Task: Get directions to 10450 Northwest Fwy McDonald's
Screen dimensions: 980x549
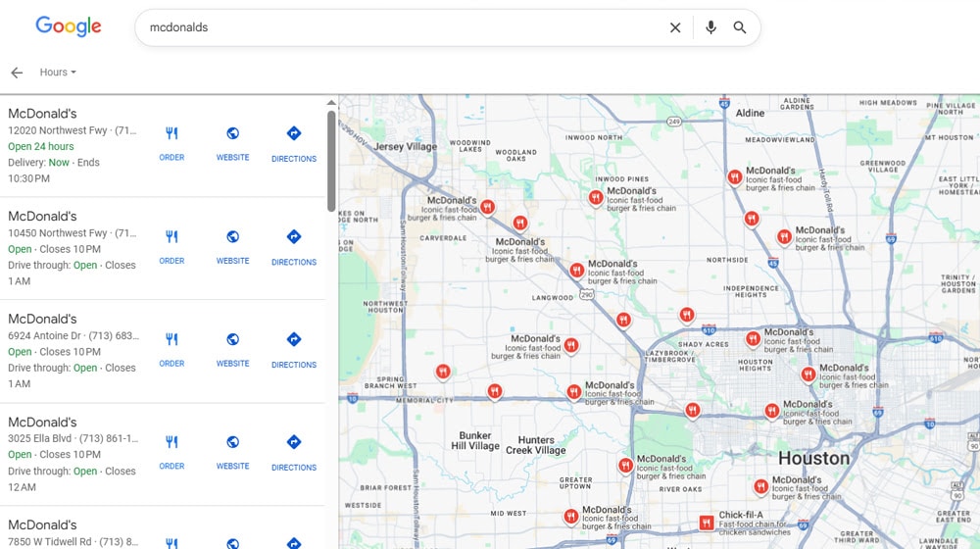Action: click(x=294, y=247)
